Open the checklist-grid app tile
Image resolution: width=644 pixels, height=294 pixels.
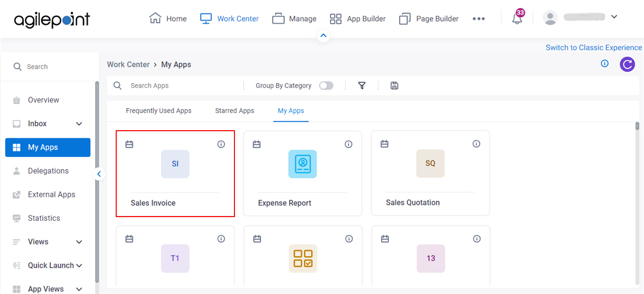(303, 258)
